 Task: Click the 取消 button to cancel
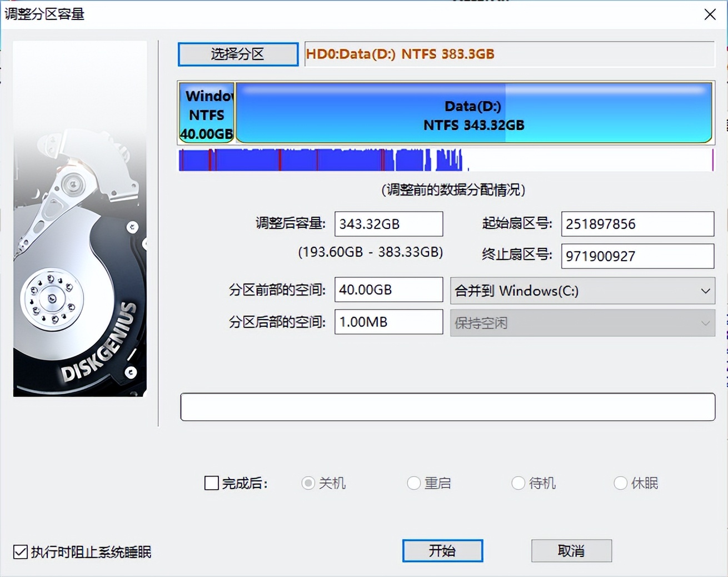(571, 551)
